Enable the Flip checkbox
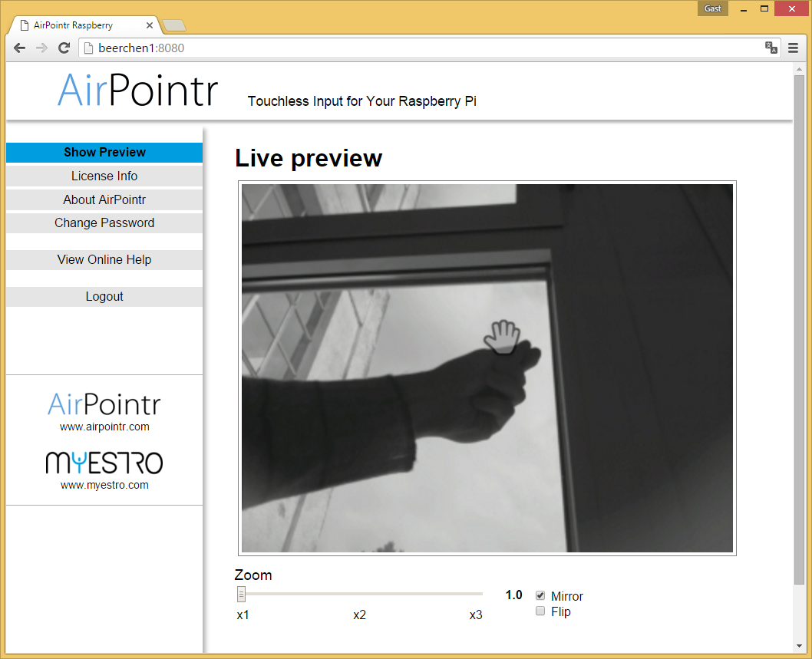 pos(540,611)
